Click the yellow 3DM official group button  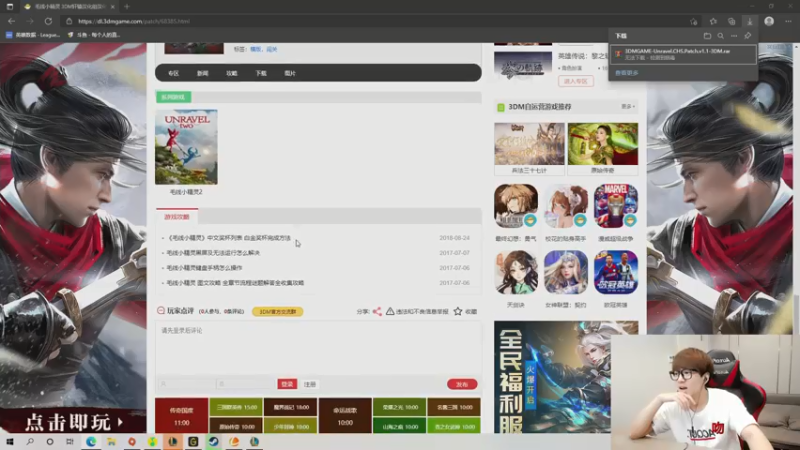point(278,312)
